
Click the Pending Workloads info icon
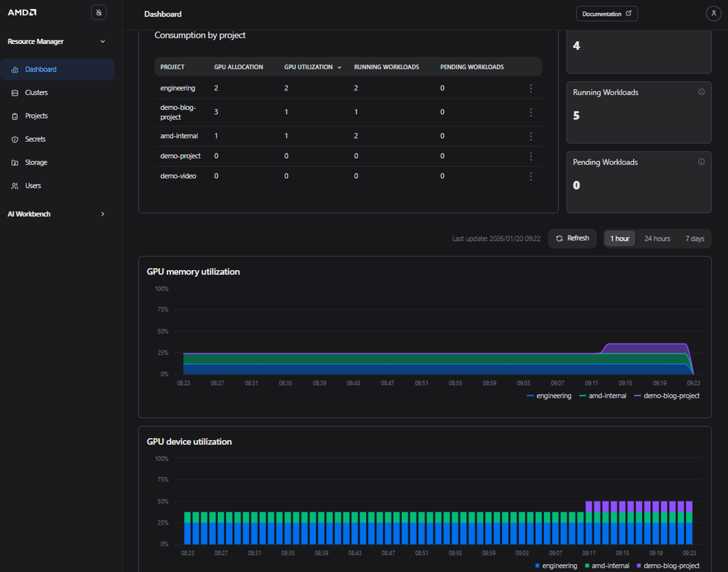click(x=701, y=162)
